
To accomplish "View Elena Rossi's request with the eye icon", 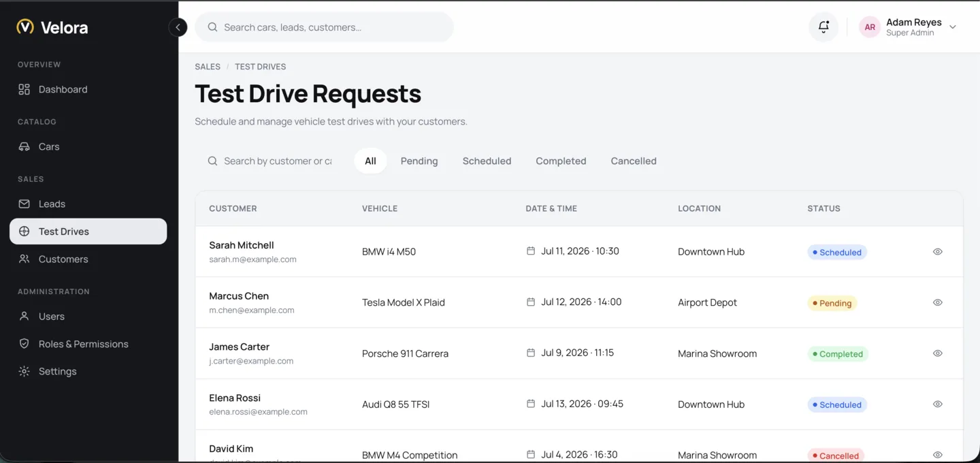I will [937, 404].
